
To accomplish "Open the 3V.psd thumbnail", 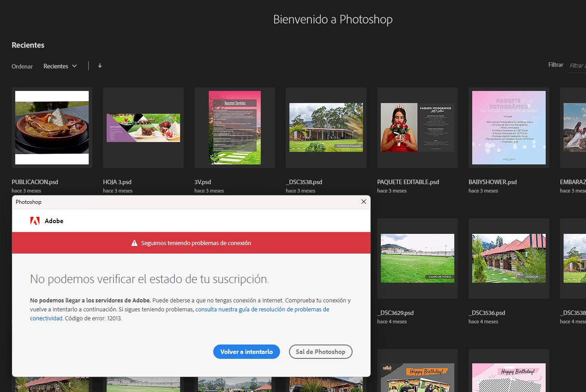I will coord(235,128).
